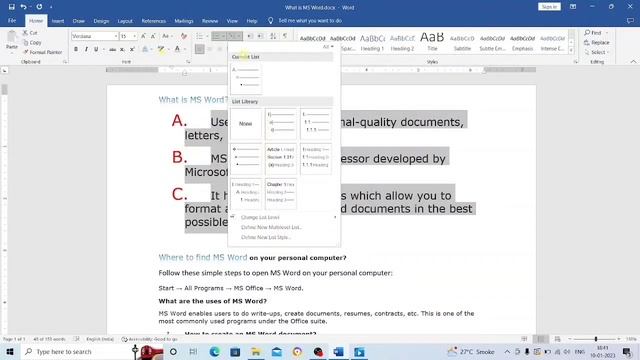Click the Accessibility status bar entry
The image size is (640, 360).
(149, 339)
